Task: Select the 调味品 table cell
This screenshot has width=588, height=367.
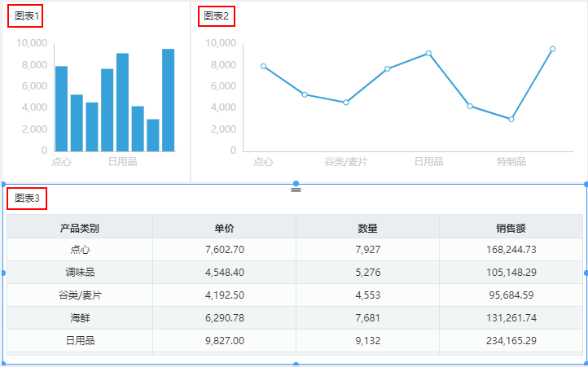Action: [x=80, y=272]
